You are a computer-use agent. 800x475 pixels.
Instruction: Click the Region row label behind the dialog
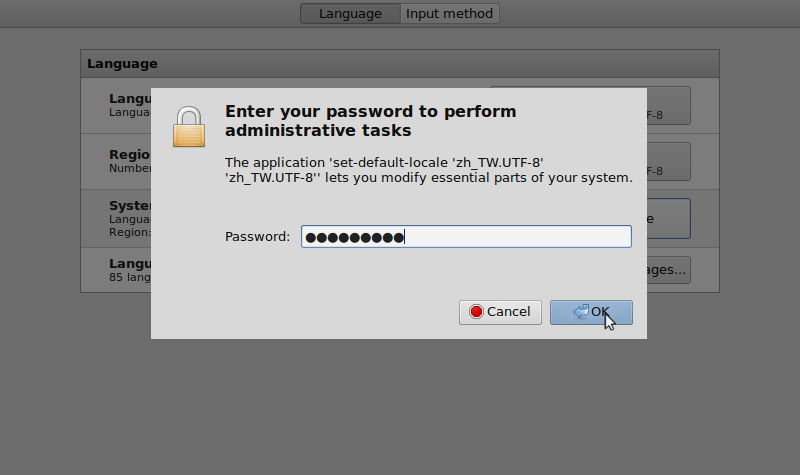pos(130,155)
